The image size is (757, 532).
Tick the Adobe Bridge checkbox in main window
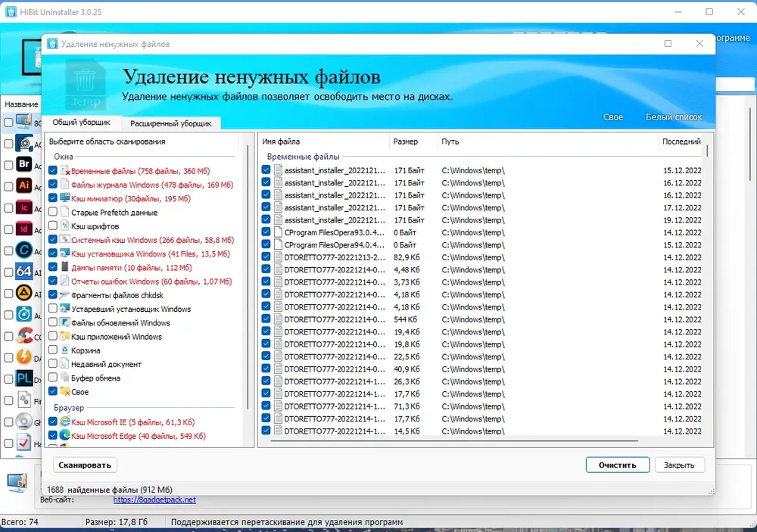tap(8, 165)
